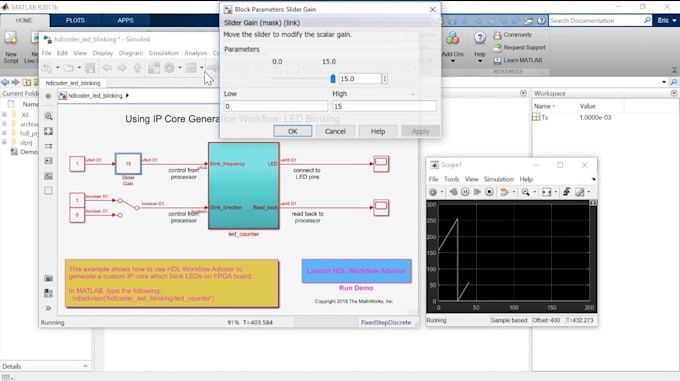Click the Forward arrow in Simulink toolbar

click(x=122, y=68)
